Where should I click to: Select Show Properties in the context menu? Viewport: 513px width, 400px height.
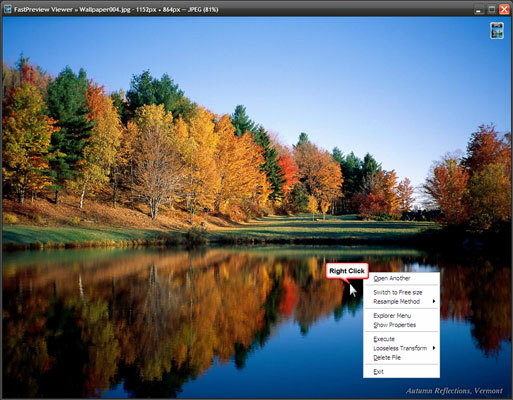tap(394, 325)
